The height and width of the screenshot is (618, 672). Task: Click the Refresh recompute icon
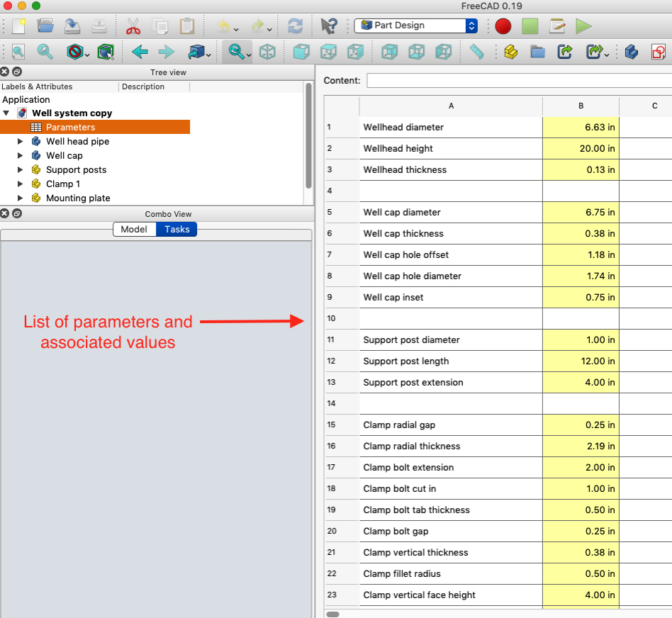[x=295, y=26]
